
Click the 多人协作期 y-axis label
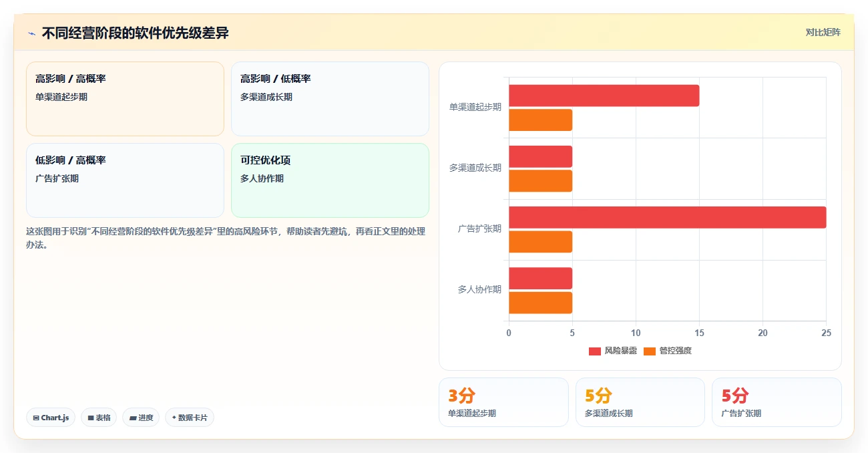click(479, 289)
